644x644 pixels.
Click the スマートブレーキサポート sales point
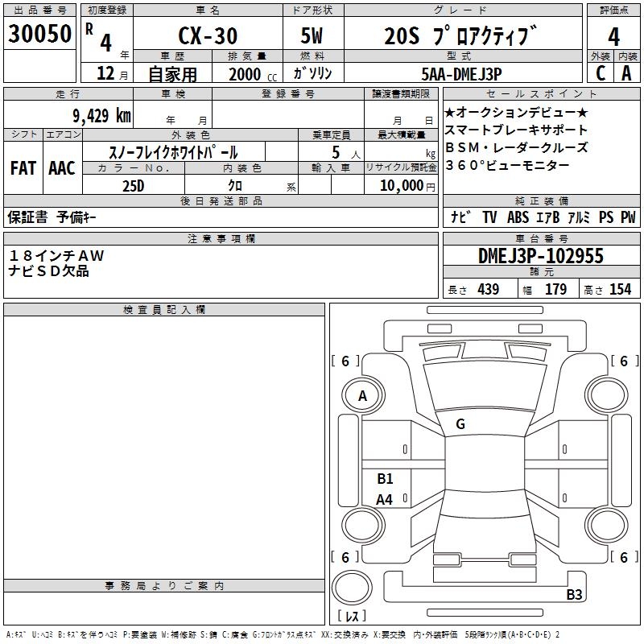(516, 130)
